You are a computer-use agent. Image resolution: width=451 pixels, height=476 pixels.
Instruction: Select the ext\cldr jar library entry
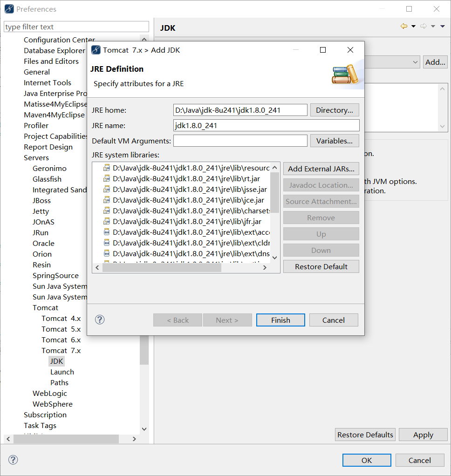[x=186, y=243]
